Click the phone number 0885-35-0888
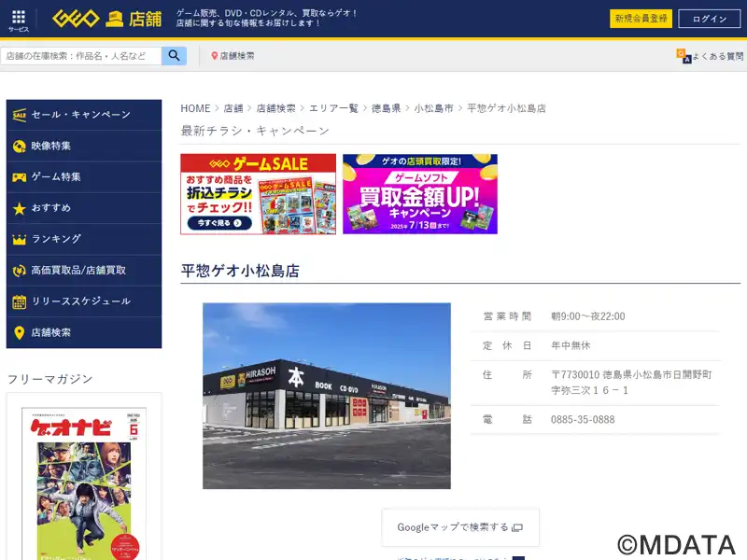 tap(583, 419)
